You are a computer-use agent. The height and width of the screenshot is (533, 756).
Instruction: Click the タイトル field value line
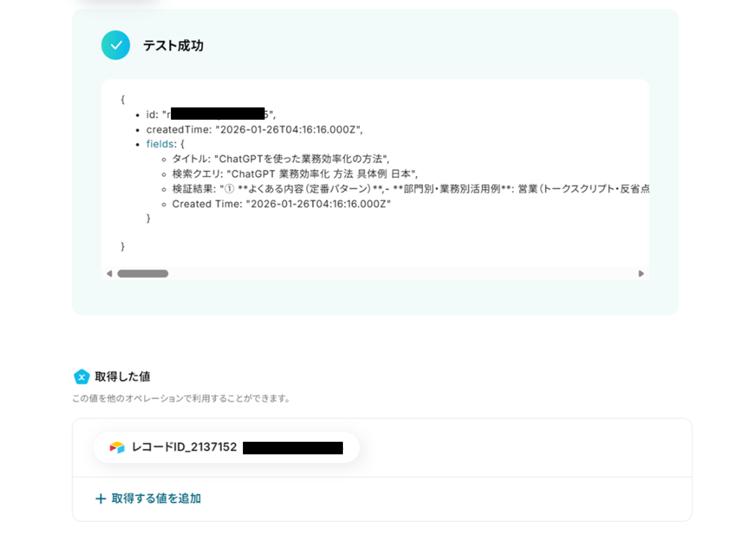(x=281, y=159)
